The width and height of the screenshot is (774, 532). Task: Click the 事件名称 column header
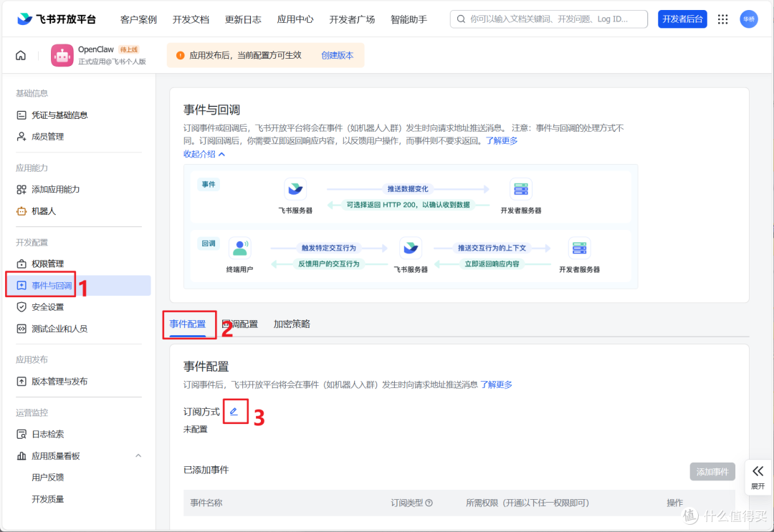point(206,503)
